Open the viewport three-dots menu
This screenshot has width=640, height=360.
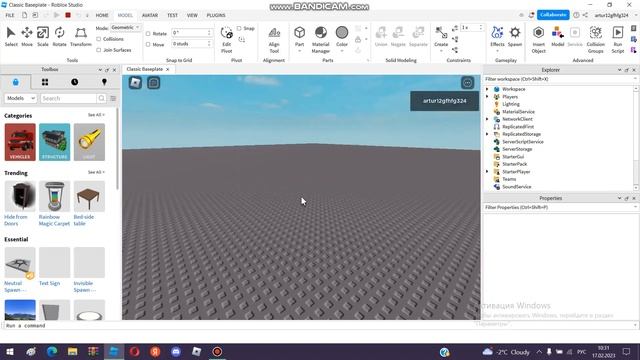click(467, 83)
